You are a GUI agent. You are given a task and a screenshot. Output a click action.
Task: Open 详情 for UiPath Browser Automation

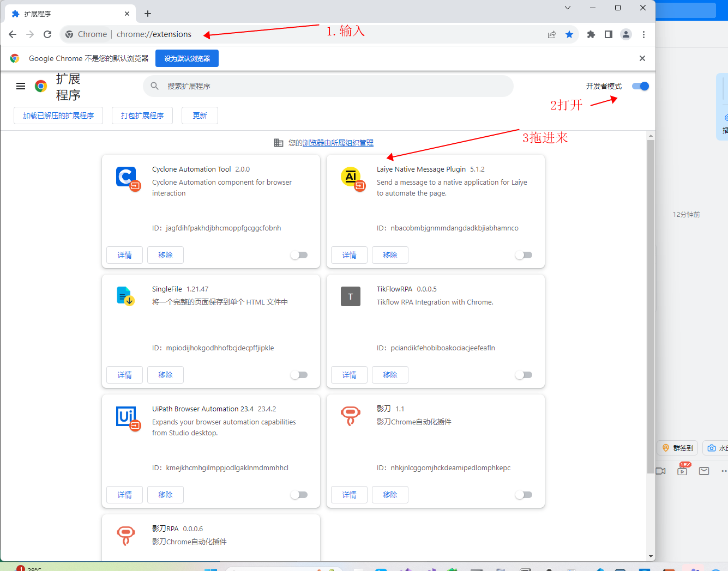[x=125, y=495]
